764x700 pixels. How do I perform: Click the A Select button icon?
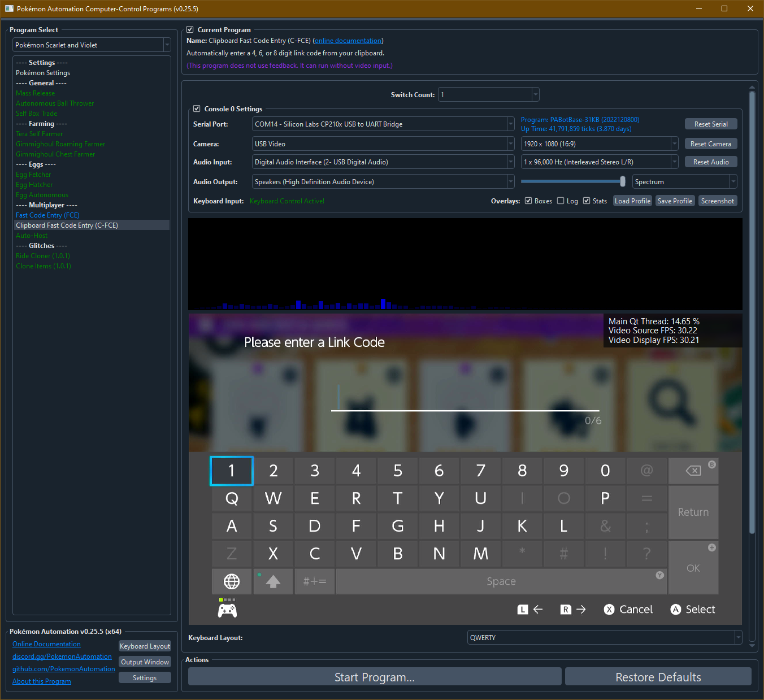(x=675, y=610)
